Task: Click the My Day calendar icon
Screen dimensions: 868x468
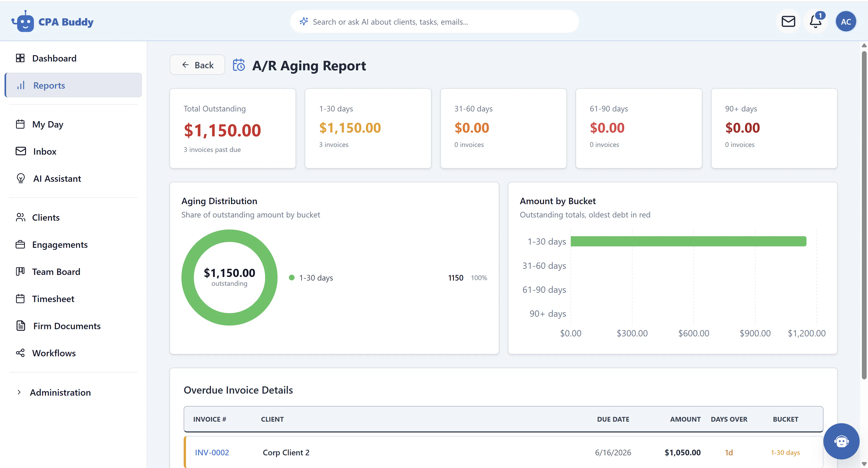Action: coord(20,124)
